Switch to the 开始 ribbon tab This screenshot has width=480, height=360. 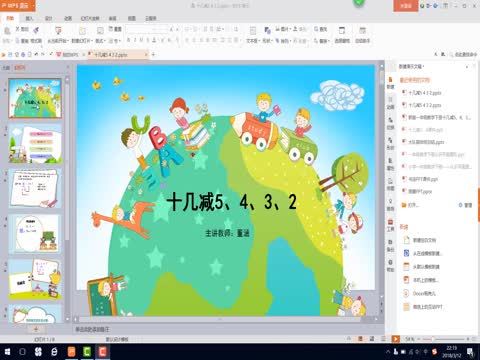[x=10, y=18]
